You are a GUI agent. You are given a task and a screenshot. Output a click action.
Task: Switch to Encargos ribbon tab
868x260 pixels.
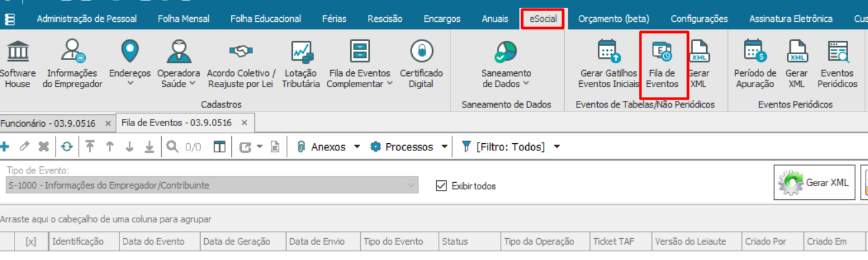(442, 19)
